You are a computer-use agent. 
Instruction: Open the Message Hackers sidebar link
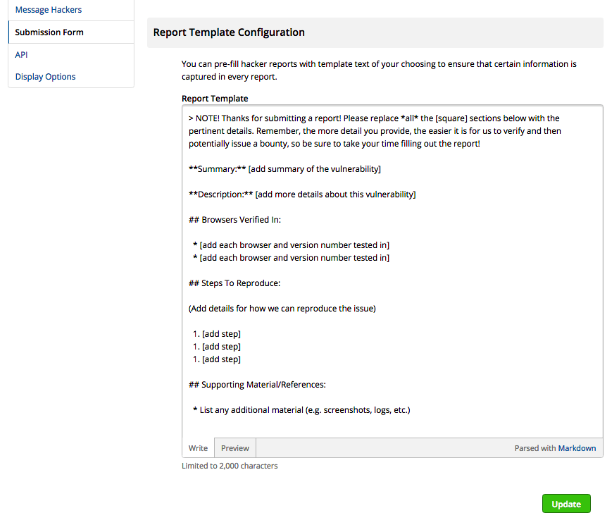click(x=48, y=10)
